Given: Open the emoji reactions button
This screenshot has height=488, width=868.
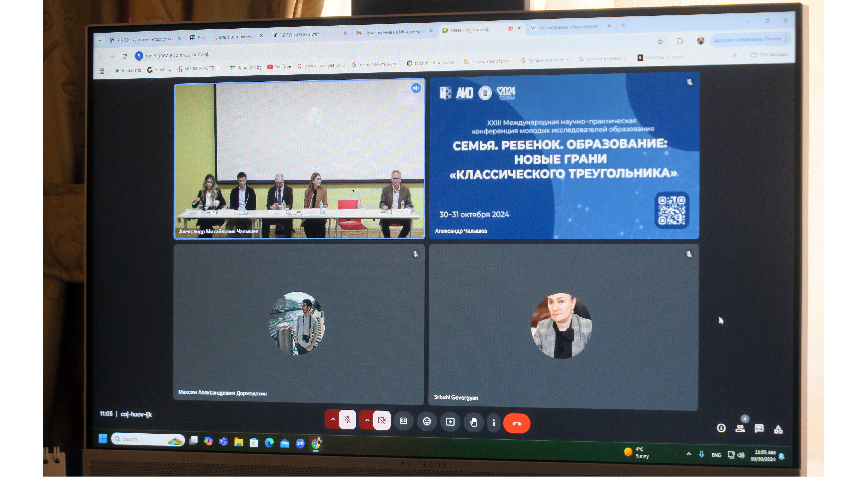Looking at the screenshot, I should coord(427,422).
